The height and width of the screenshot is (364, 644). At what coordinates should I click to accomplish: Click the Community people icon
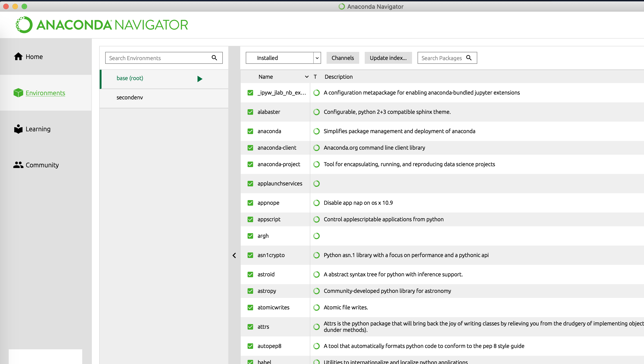point(18,165)
